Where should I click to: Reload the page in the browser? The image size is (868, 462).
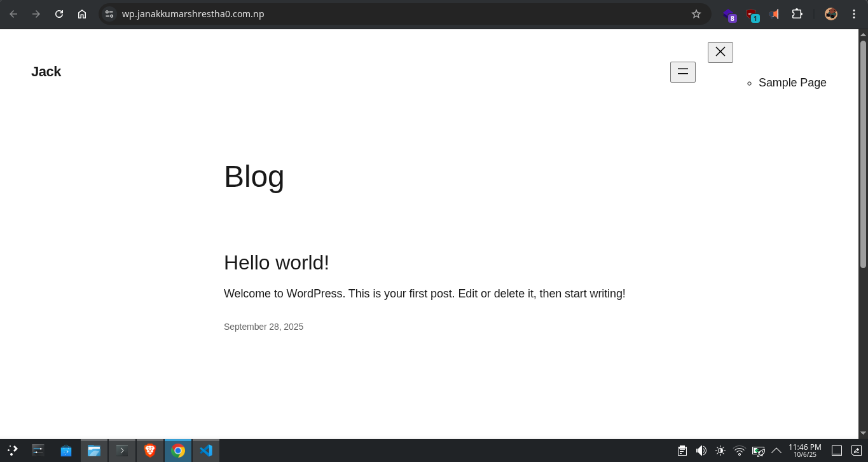(x=59, y=14)
